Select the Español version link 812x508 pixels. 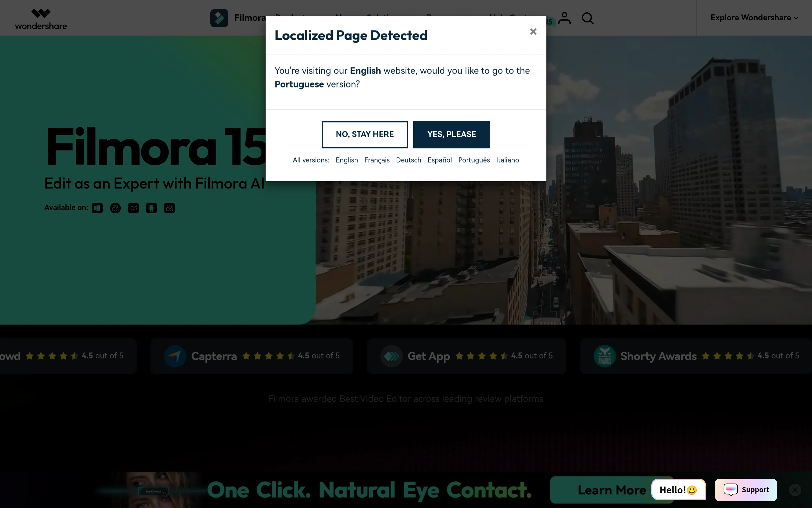(440, 160)
